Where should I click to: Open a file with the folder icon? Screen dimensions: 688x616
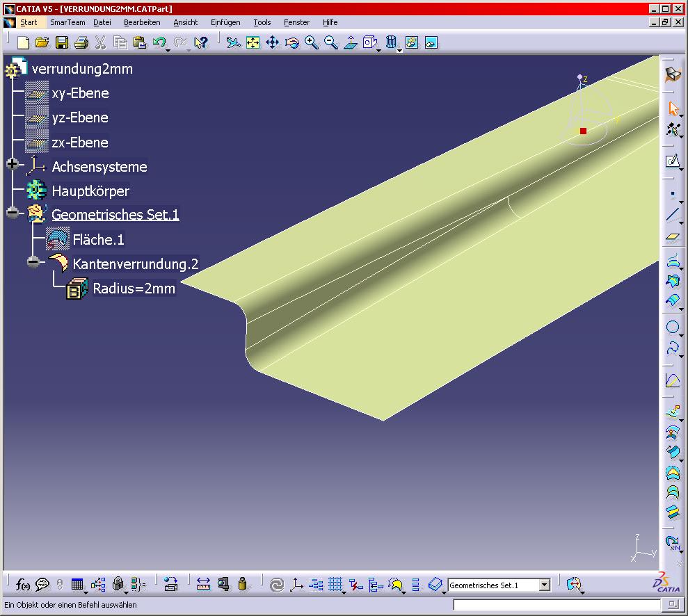pos(42,42)
